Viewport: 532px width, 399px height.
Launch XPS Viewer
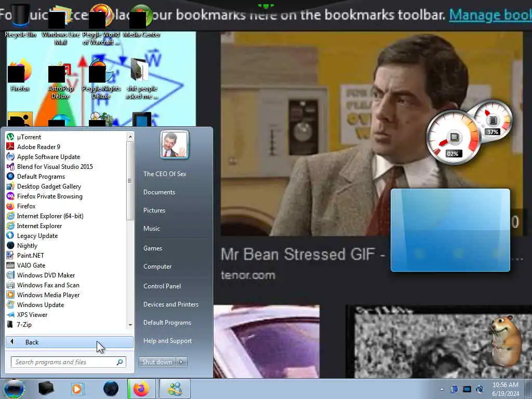pyautogui.click(x=27, y=314)
